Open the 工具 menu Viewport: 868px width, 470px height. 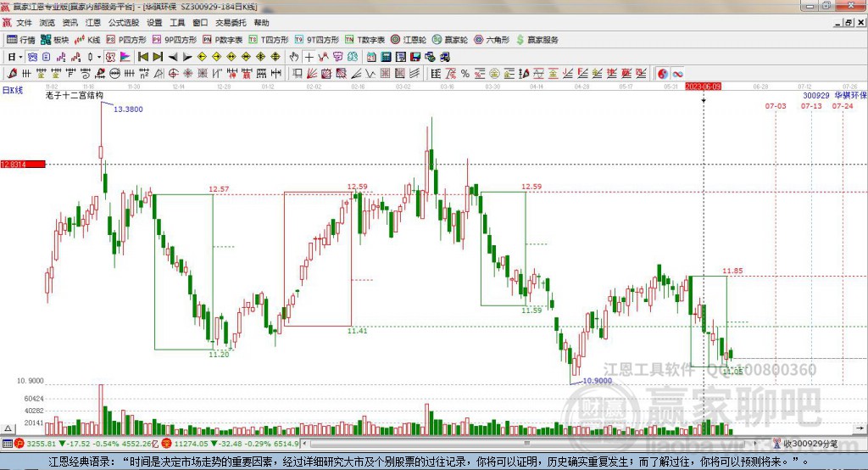coord(177,23)
